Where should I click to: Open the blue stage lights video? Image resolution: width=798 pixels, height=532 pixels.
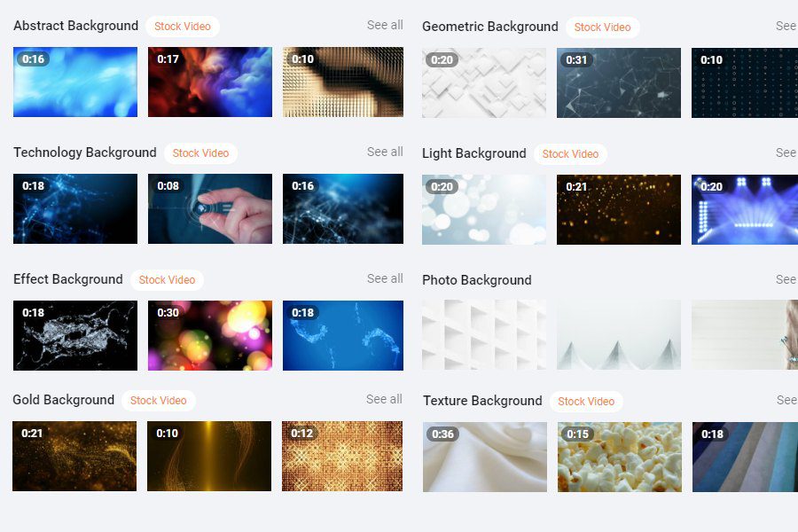[745, 210]
